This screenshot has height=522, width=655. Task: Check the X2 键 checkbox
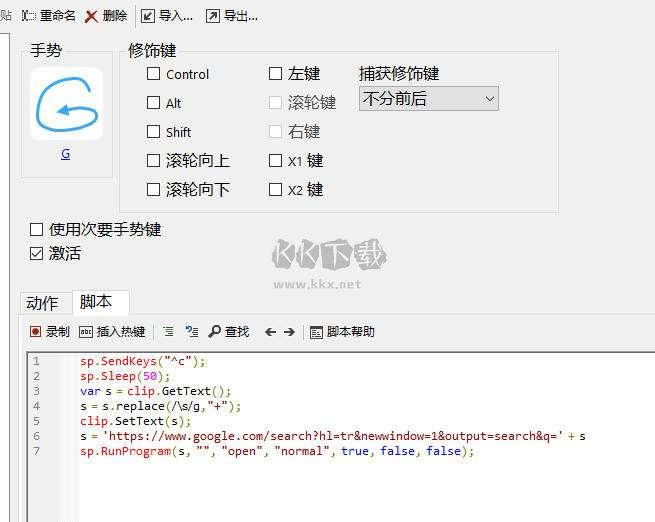click(275, 190)
